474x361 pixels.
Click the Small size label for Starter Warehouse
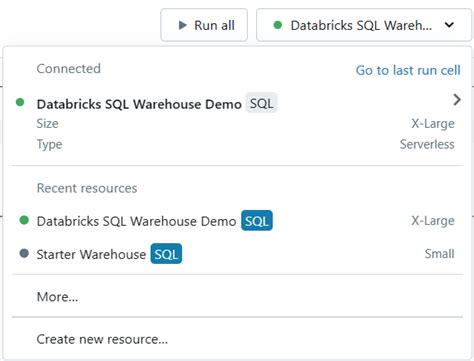coord(439,254)
